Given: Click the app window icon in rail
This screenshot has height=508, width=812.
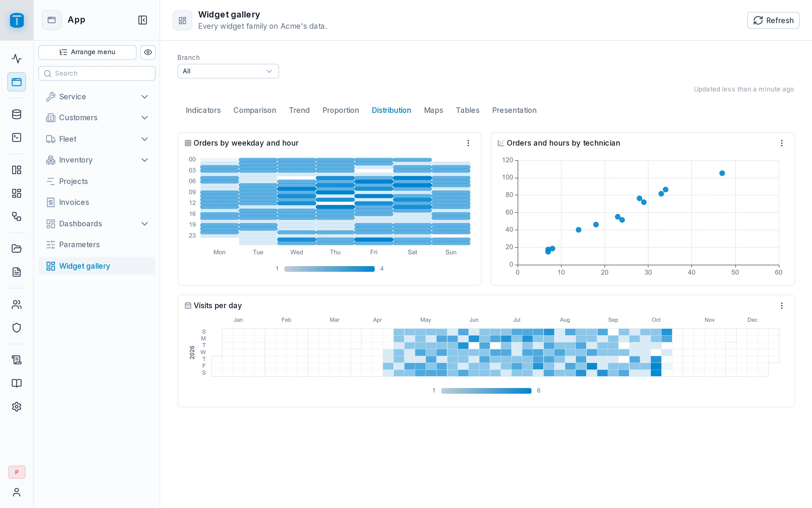Looking at the screenshot, I should point(16,82).
